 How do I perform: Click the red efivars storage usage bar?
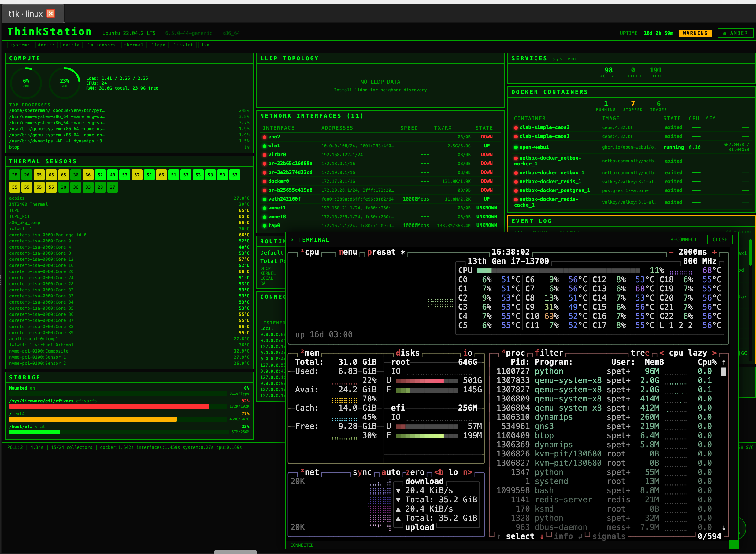(x=109, y=406)
